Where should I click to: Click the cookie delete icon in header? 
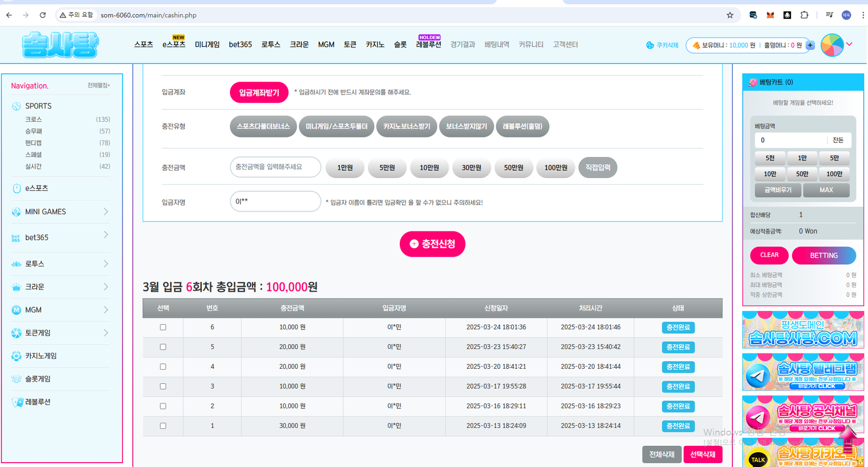point(650,45)
